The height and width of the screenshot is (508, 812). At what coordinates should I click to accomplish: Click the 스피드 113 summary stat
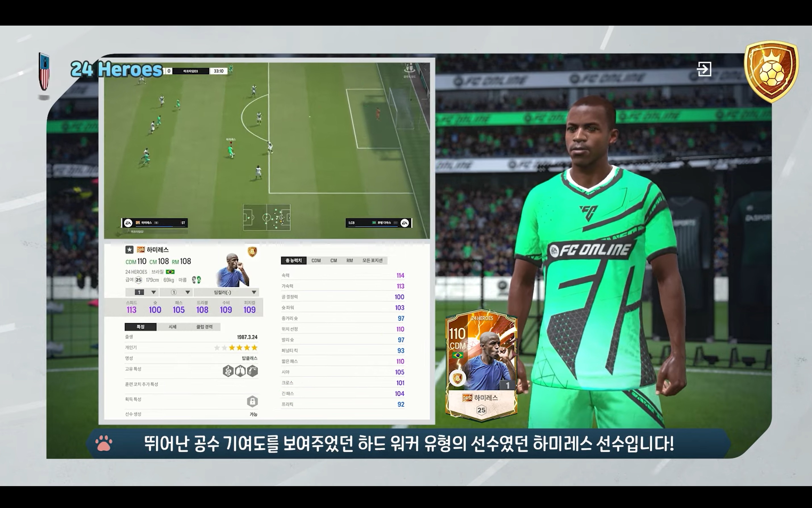click(131, 307)
